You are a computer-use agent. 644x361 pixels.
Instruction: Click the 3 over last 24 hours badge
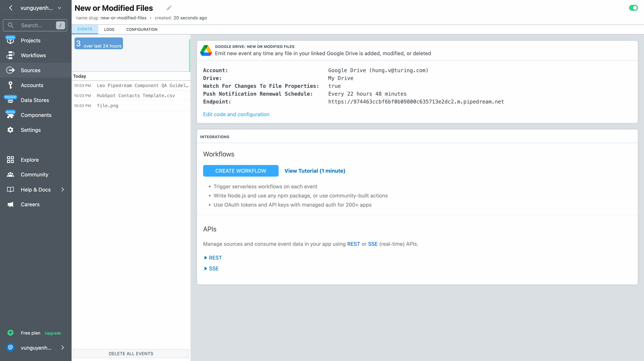point(99,43)
